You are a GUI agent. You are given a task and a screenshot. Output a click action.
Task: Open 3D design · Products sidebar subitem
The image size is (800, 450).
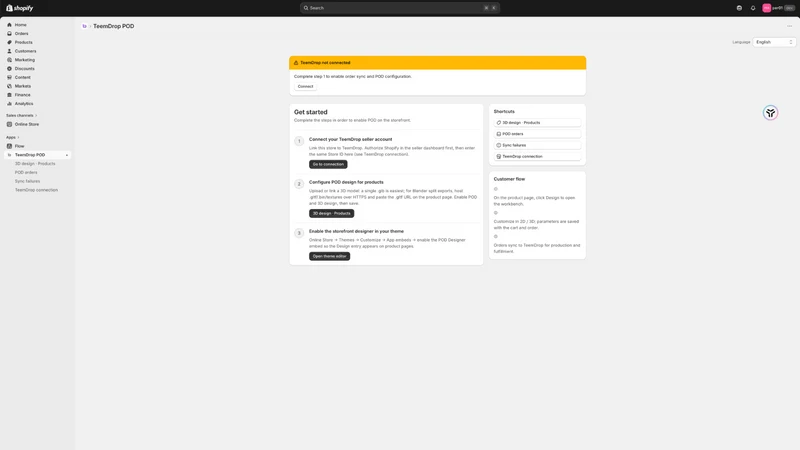[x=35, y=164]
